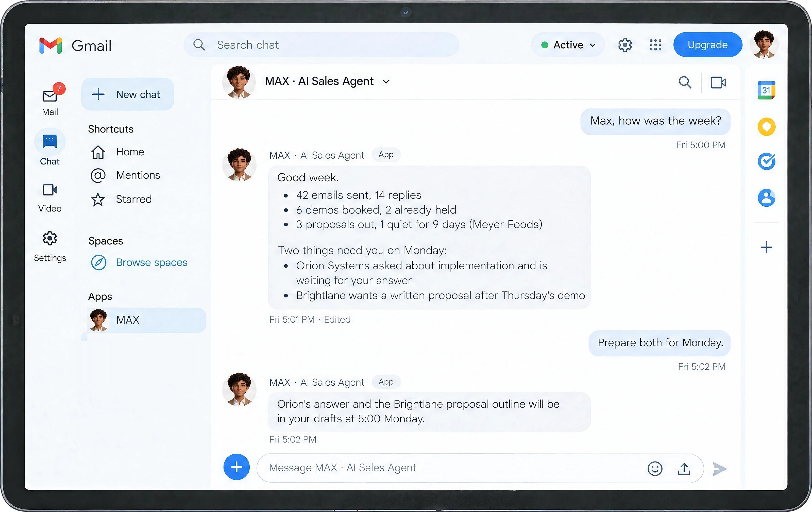812x512 pixels.
Task: Send the message
Action: coord(719,469)
